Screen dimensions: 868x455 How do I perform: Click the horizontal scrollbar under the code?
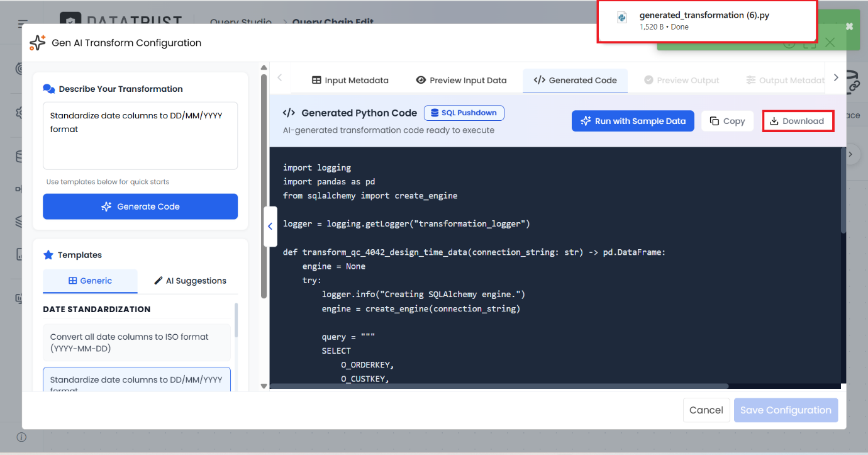click(499, 386)
